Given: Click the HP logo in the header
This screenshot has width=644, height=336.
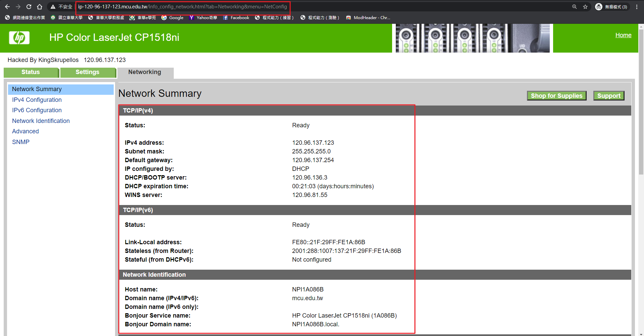Looking at the screenshot, I should tap(19, 38).
